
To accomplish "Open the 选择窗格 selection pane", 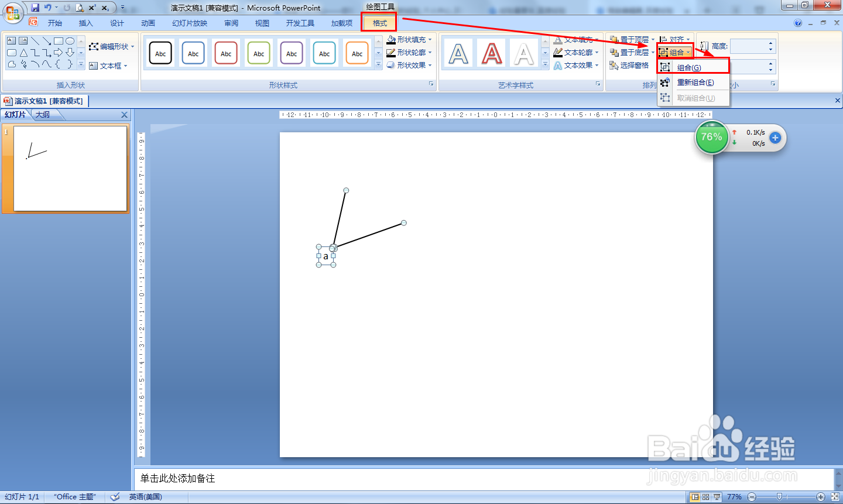I will click(629, 65).
